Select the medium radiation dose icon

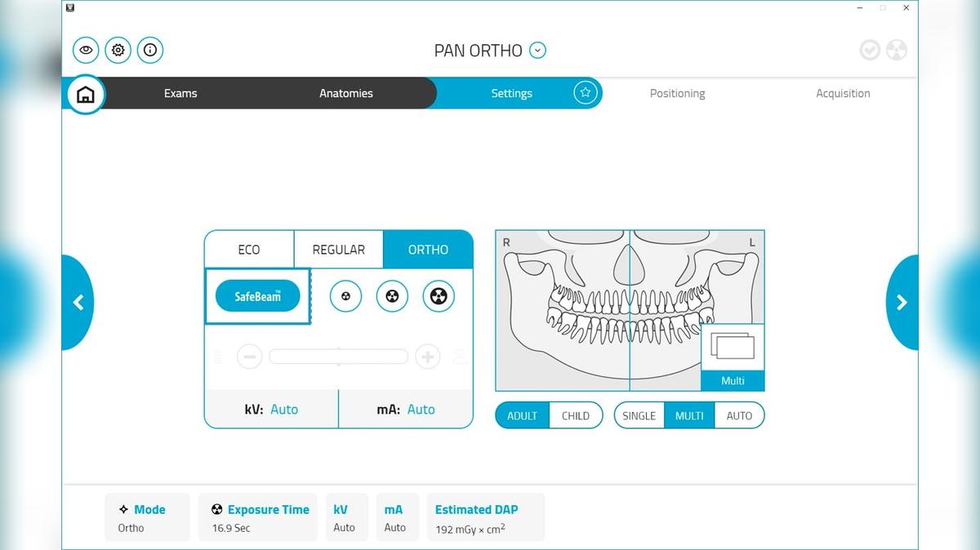coord(392,296)
